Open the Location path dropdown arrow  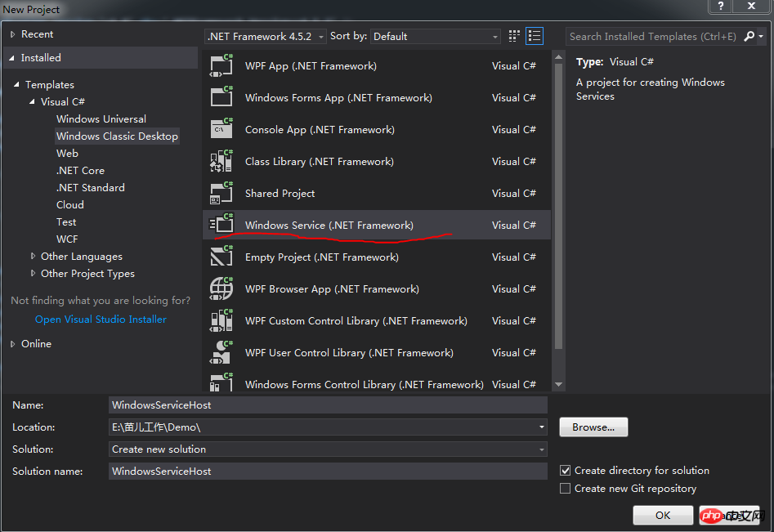(542, 427)
